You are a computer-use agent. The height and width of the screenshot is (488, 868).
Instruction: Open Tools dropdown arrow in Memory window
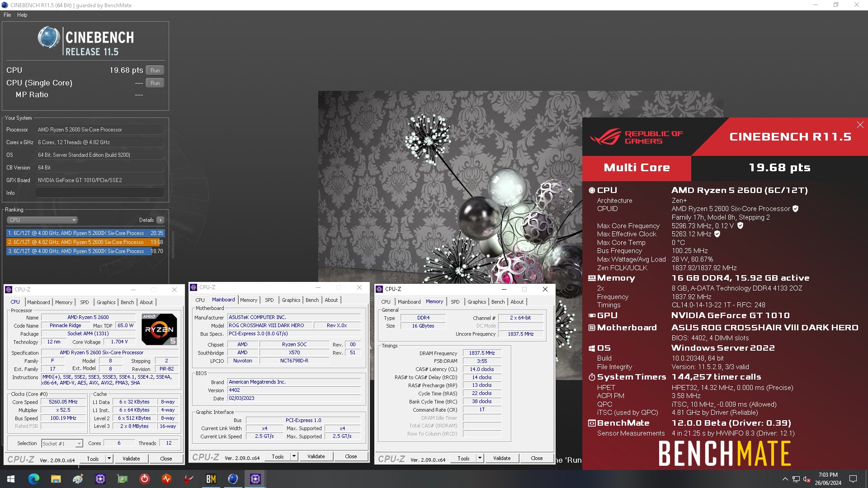480,458
